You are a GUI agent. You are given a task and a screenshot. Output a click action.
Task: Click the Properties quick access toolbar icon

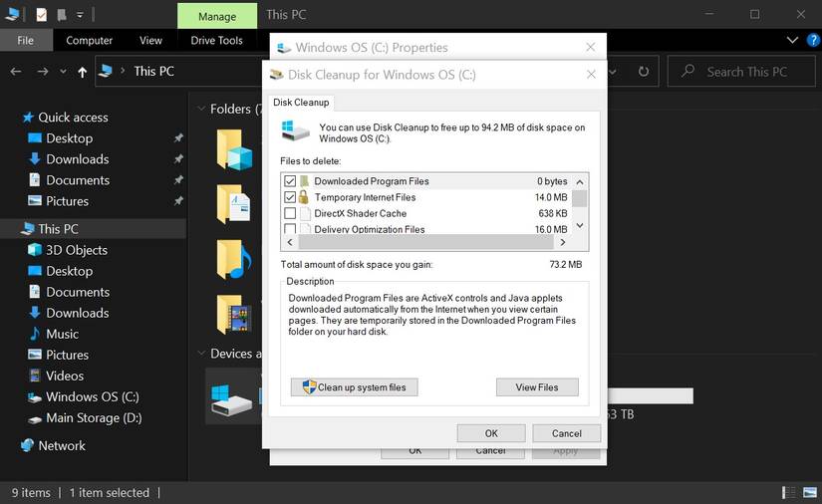click(x=42, y=15)
